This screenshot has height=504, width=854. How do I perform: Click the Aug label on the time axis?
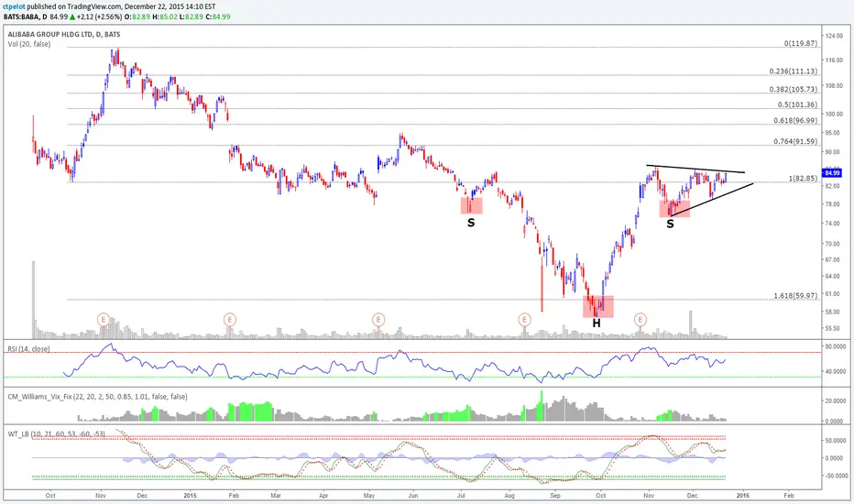click(509, 496)
